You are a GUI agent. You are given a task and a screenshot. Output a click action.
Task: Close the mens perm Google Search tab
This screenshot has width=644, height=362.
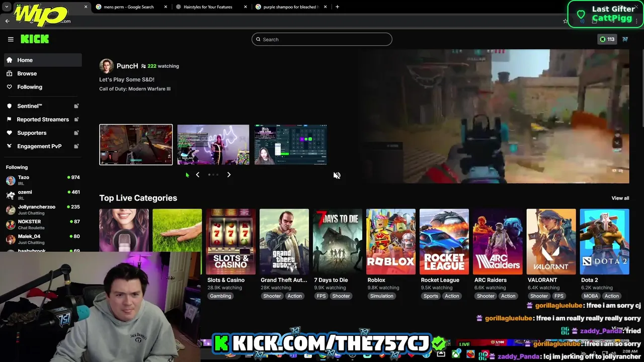tap(166, 7)
